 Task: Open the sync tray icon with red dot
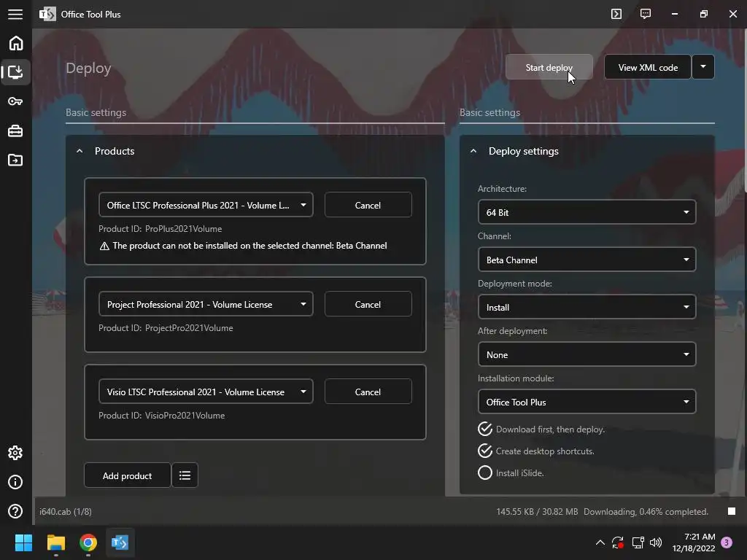tap(618, 542)
